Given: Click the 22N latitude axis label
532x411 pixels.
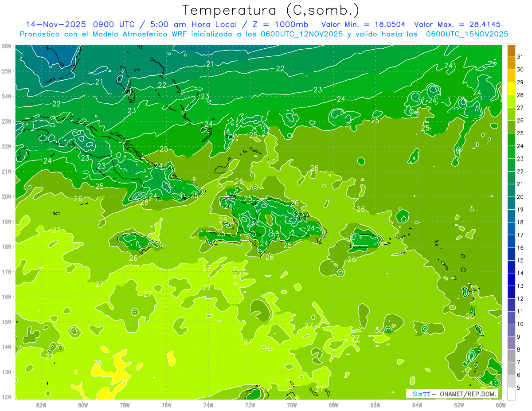Looking at the screenshot, I should [x=7, y=146].
